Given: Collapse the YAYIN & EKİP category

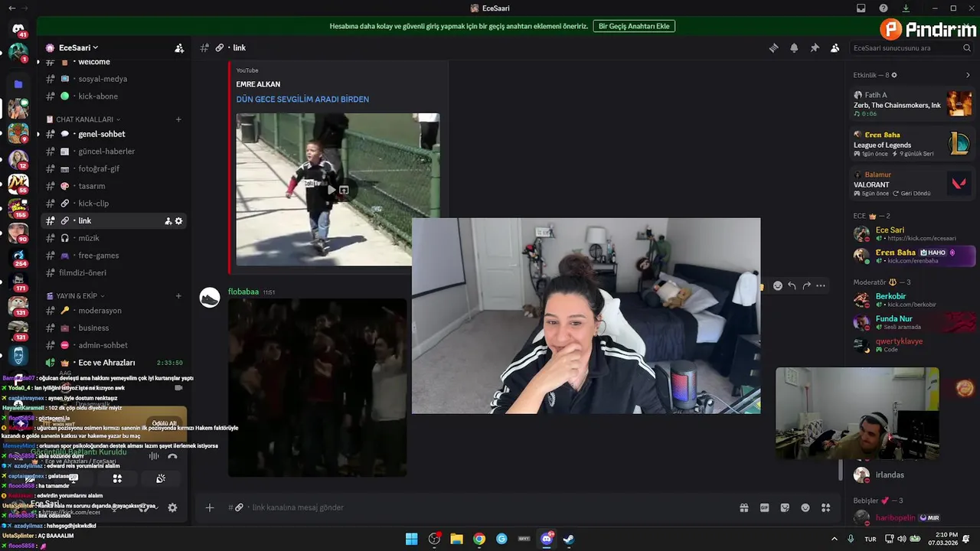Looking at the screenshot, I should click(x=76, y=295).
